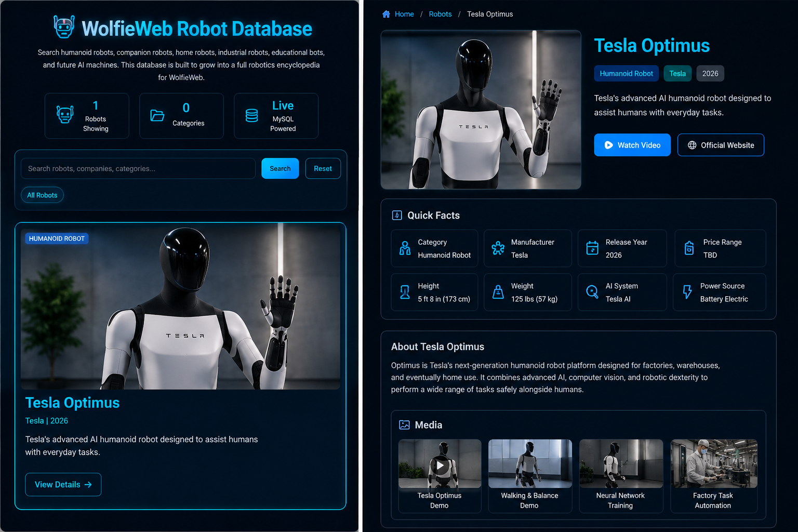Click the Weight icon in Quick Facts

click(x=498, y=292)
